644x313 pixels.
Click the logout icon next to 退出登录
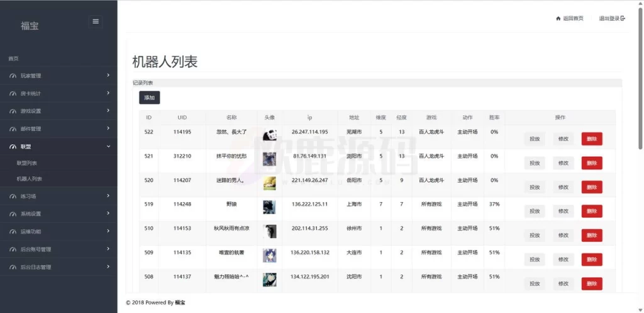click(623, 18)
